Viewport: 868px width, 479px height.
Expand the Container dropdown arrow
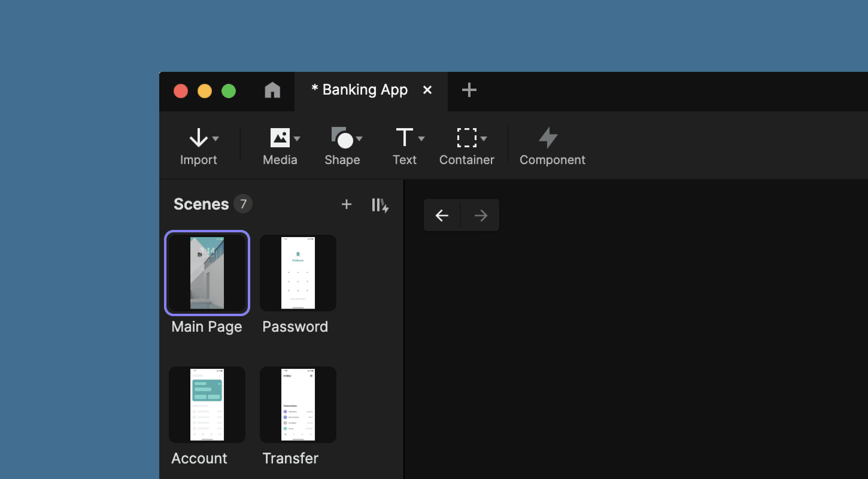(484, 139)
